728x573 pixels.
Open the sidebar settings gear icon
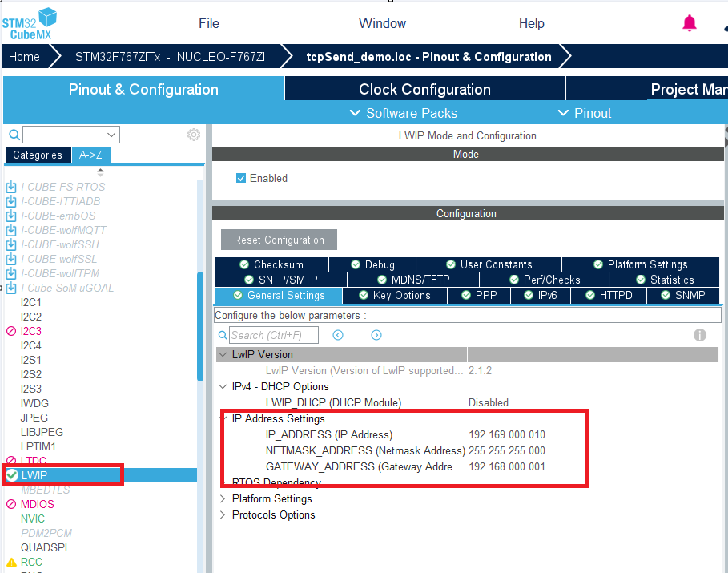(x=193, y=135)
